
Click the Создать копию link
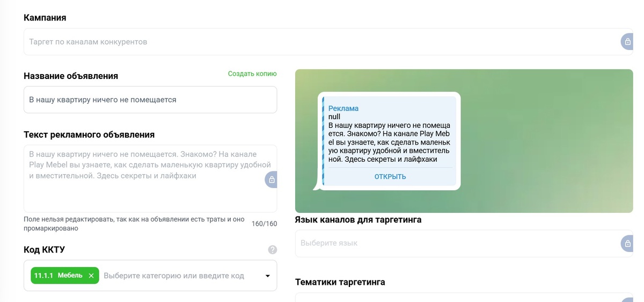tap(252, 74)
